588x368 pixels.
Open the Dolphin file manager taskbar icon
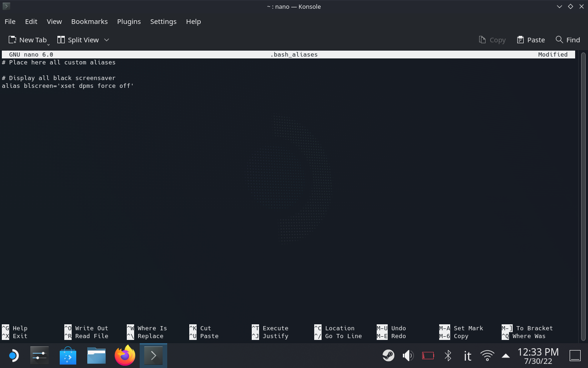(x=96, y=356)
